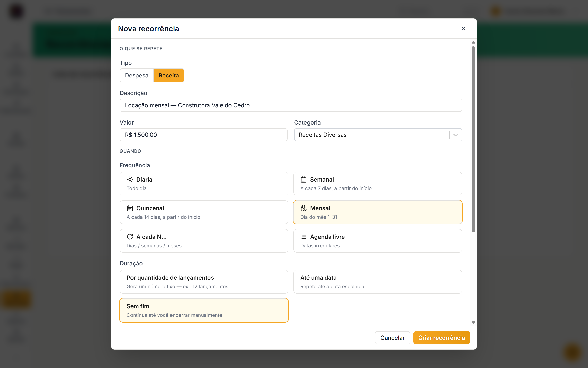588x368 pixels.
Task: Click the scrollbar down arrow
Action: [473, 323]
